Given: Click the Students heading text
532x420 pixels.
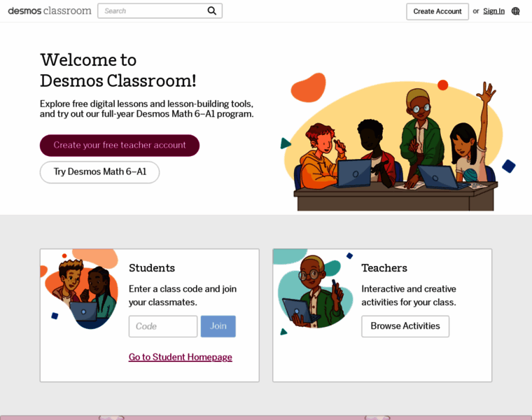Looking at the screenshot, I should (x=152, y=268).
